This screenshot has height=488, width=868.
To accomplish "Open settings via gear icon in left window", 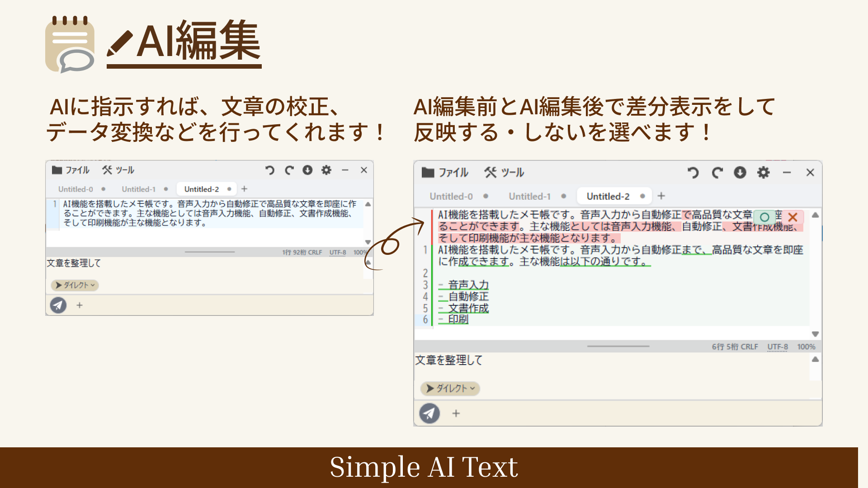I will (x=326, y=170).
